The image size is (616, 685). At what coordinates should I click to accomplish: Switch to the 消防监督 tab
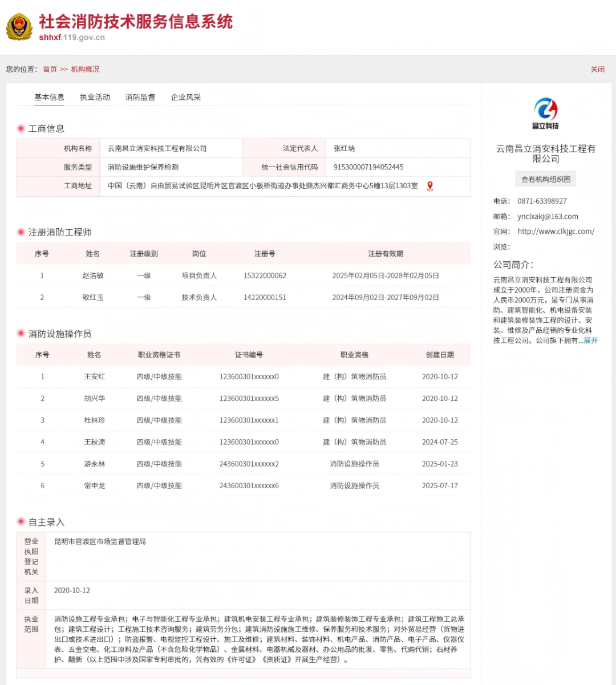140,97
